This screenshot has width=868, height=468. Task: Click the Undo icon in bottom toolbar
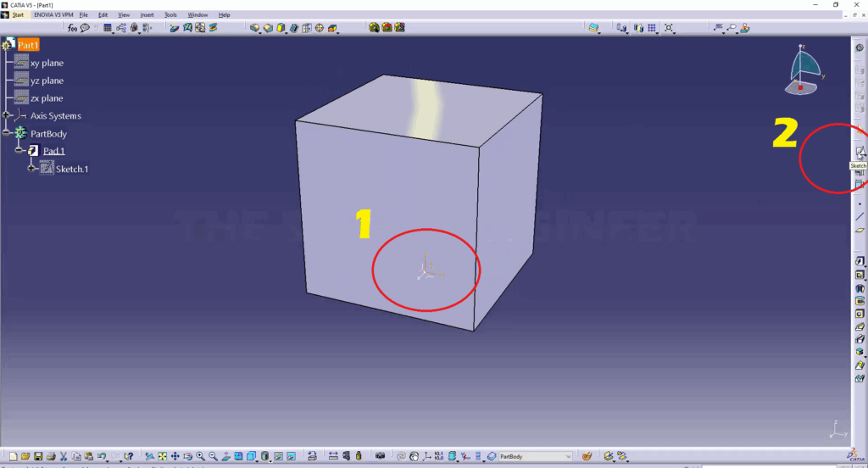coord(102,456)
